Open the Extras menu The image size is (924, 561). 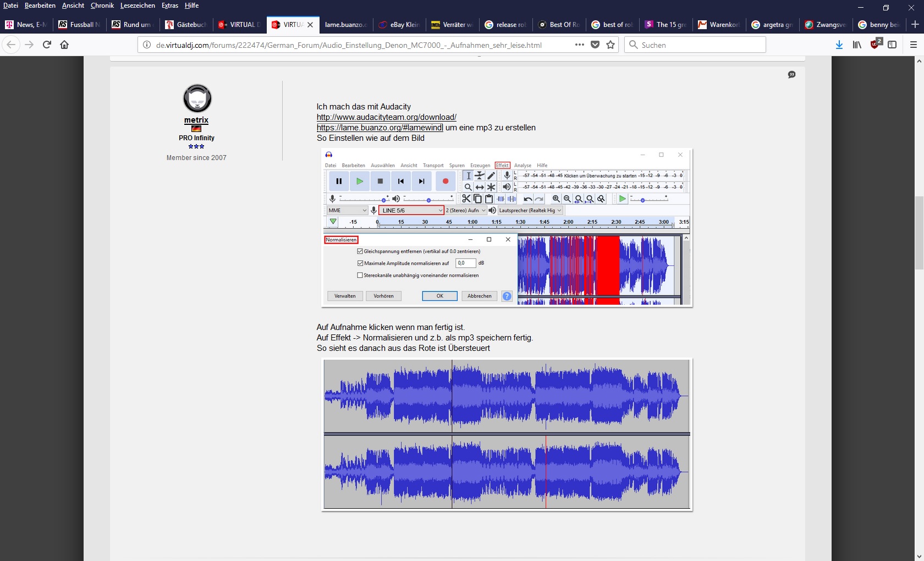pos(170,5)
